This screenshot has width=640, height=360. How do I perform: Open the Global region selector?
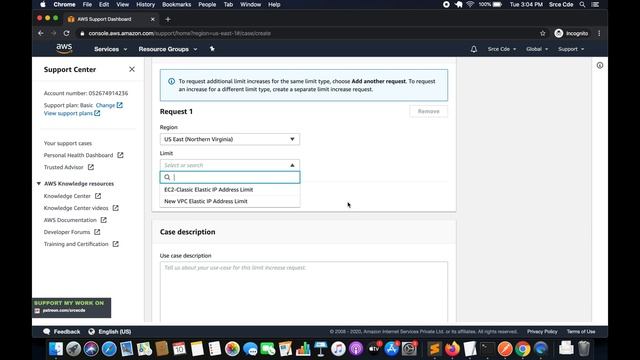[537, 49]
